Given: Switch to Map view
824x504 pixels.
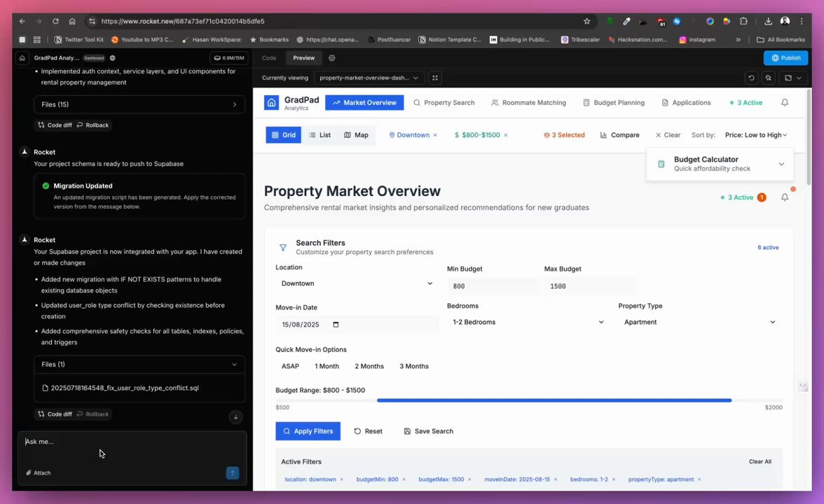Looking at the screenshot, I should click(x=356, y=135).
